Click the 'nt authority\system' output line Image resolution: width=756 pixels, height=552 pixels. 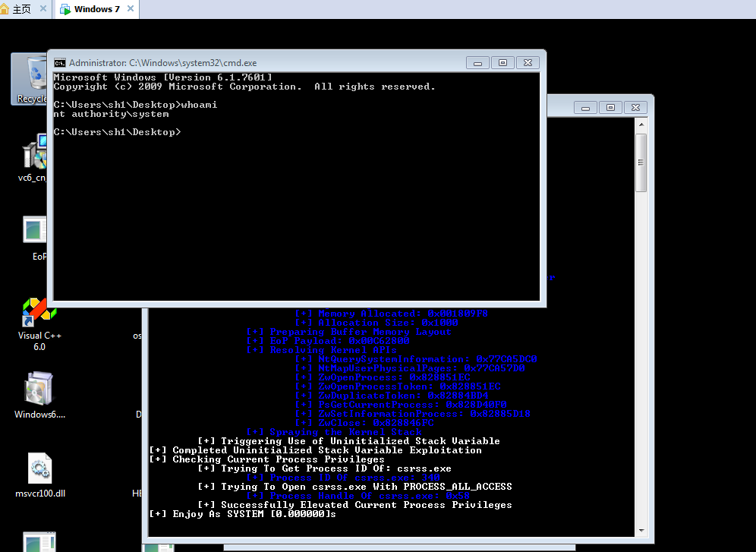pos(112,114)
